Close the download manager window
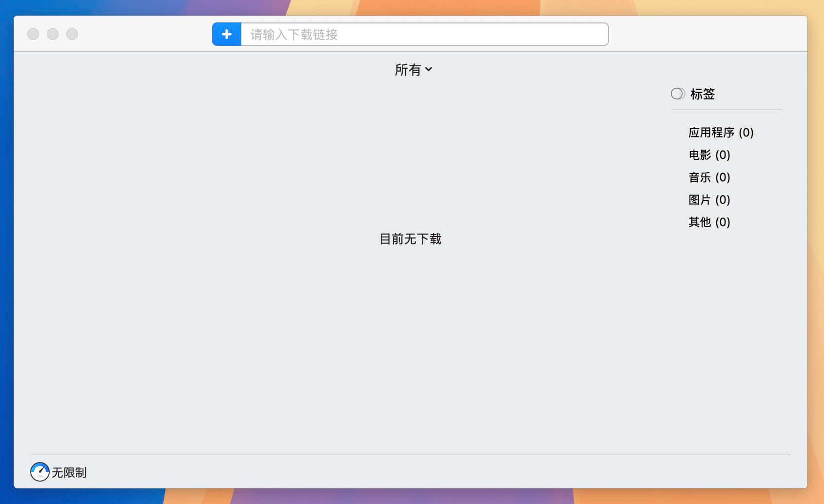This screenshot has width=824, height=504. (x=33, y=34)
